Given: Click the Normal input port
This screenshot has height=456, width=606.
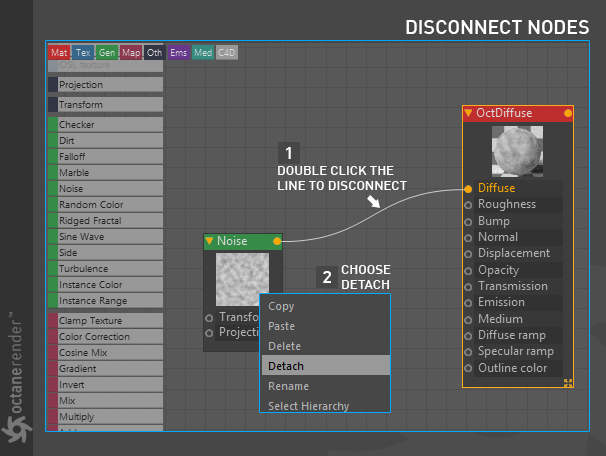Looking at the screenshot, I should [x=468, y=238].
